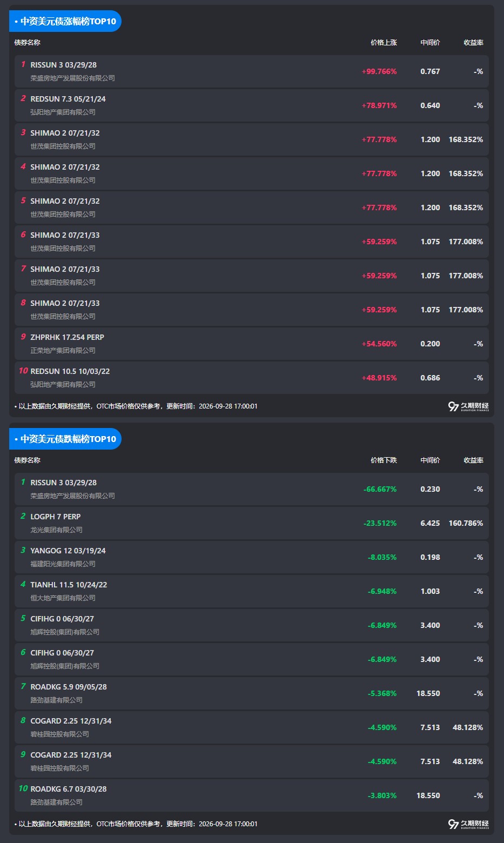The image size is (504, 843).
Task: Open REDSUN 10.5 10/03/22 bond row
Action: click(x=252, y=378)
